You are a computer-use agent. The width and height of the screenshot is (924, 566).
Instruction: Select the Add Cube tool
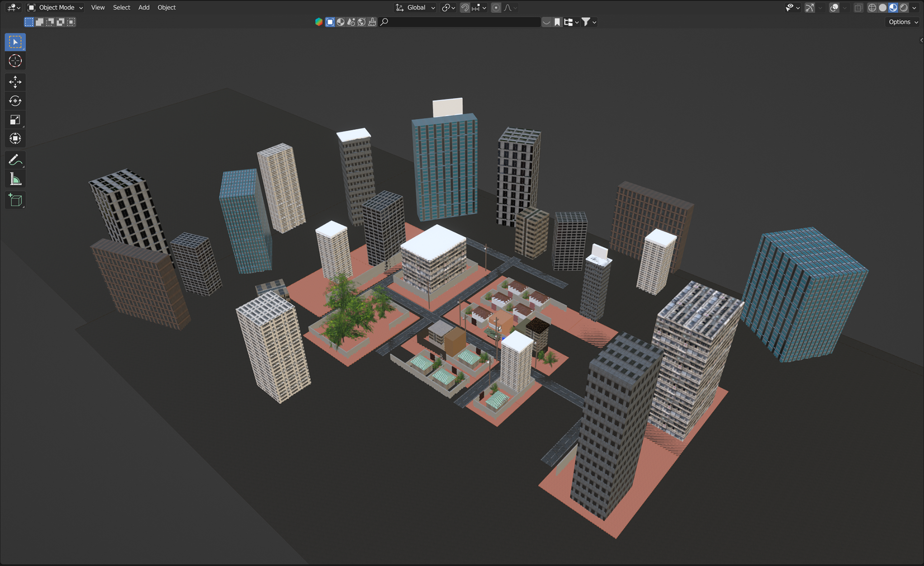[15, 200]
